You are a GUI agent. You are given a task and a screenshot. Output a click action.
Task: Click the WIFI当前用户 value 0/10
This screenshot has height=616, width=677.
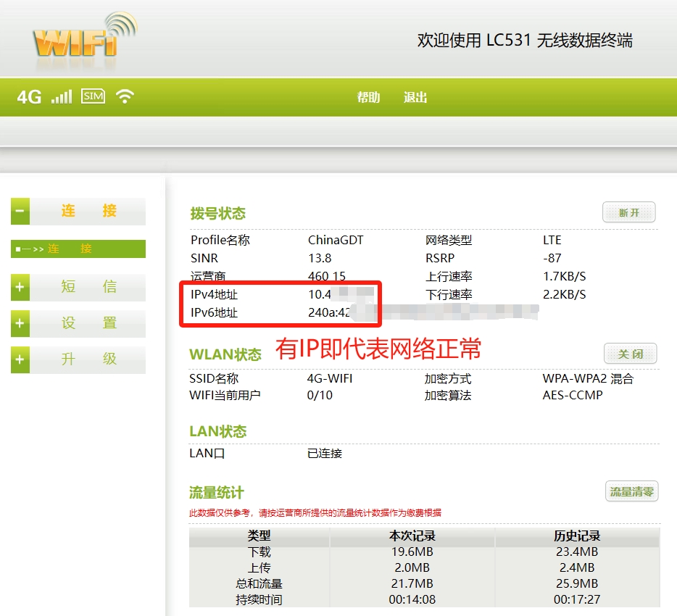(x=320, y=395)
